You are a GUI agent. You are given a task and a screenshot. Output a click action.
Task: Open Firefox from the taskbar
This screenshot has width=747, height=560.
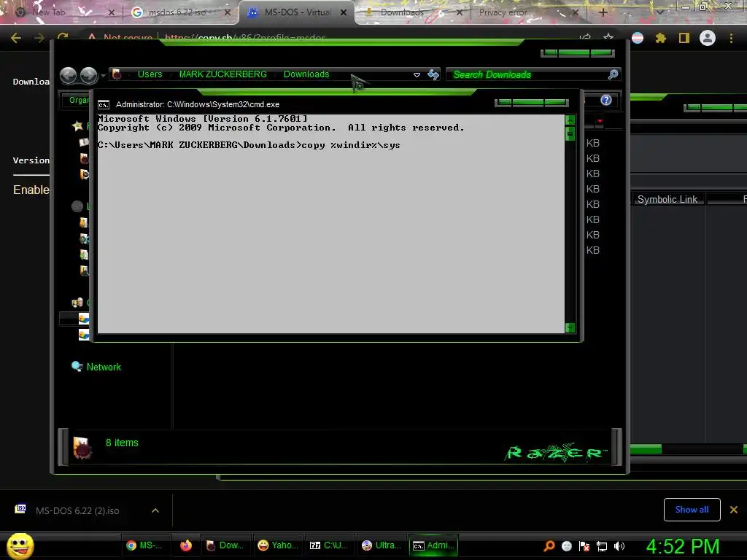click(186, 545)
